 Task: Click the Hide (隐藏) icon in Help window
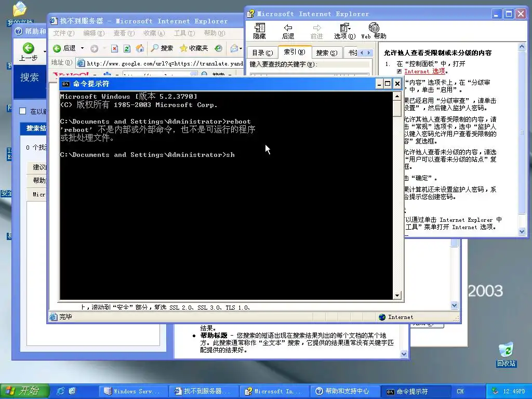tap(260, 31)
